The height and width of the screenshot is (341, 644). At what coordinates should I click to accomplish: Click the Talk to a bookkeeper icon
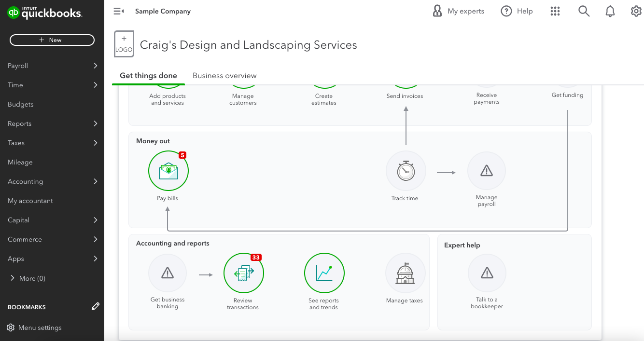(487, 273)
